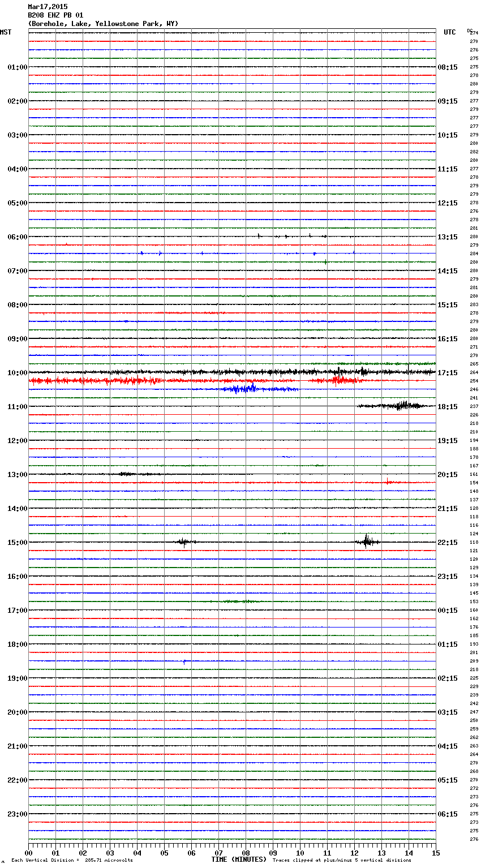Click the traces clipped footnote text
Screen dimensions: 481x868
[x=342, y=860]
